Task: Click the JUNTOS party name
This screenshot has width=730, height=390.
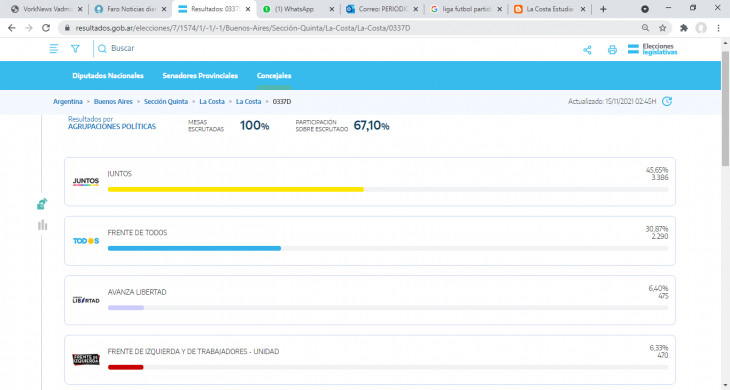Action: [x=120, y=174]
